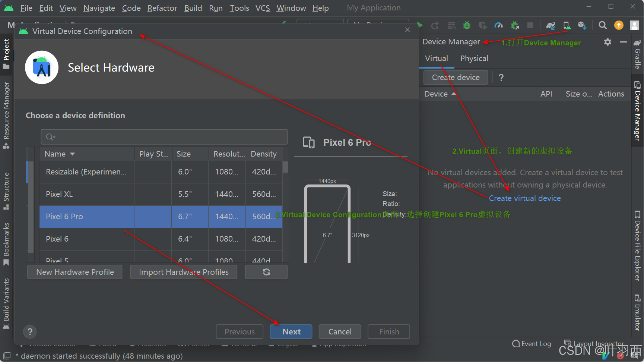Screen dimensions: 644x362
Task: Select the Pixel XL row
Action: pos(161,194)
